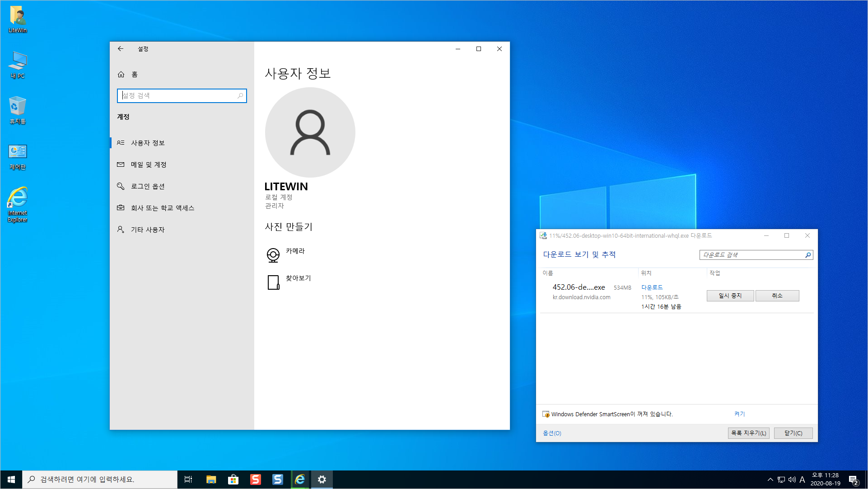Click the 카메라 webcam icon
Viewport: 868px width, 489px height.
[273, 255]
